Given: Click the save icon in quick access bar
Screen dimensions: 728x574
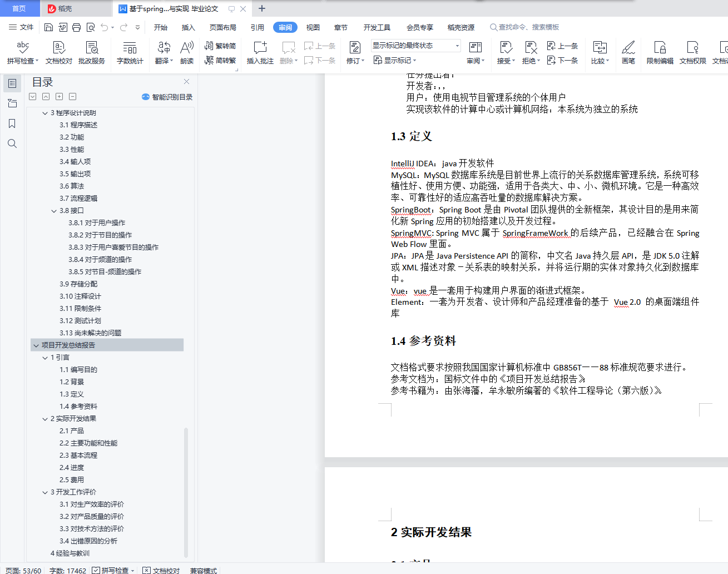Looking at the screenshot, I should [48, 27].
